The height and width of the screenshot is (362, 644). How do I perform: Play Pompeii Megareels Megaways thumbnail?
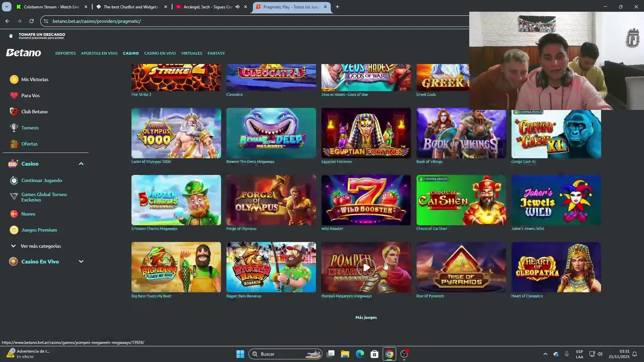tap(366, 267)
